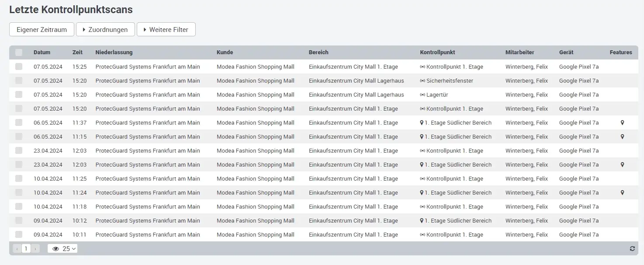Click location pin in Features column for 06.05.2024 11:37

pos(622,123)
